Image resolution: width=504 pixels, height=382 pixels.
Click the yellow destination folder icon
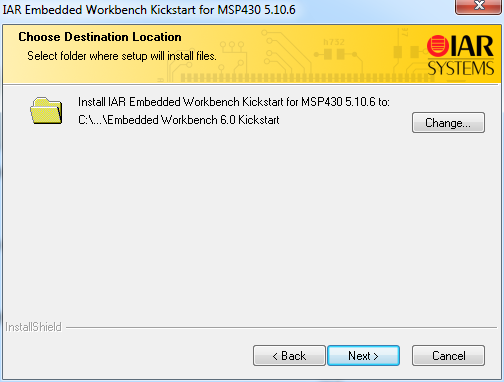tap(46, 110)
